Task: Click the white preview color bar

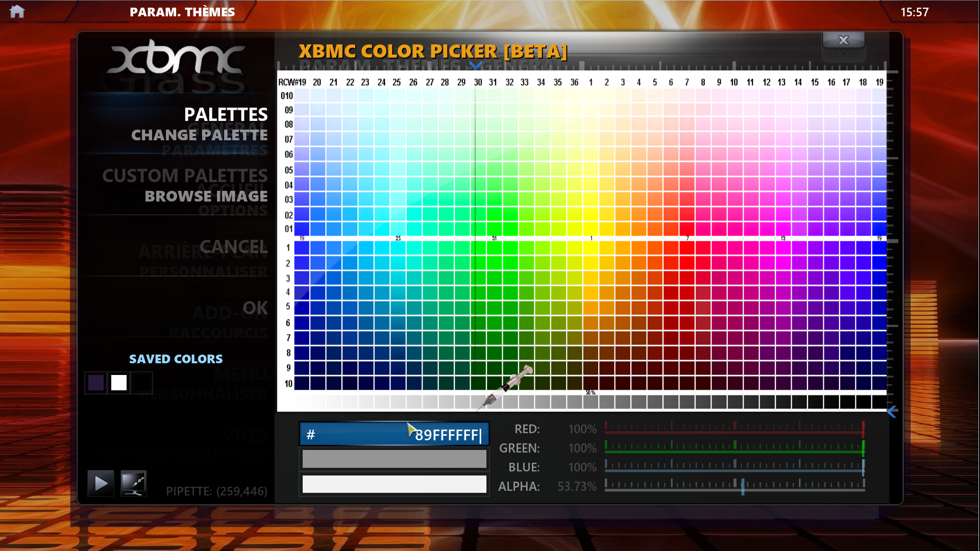Action: [394, 484]
